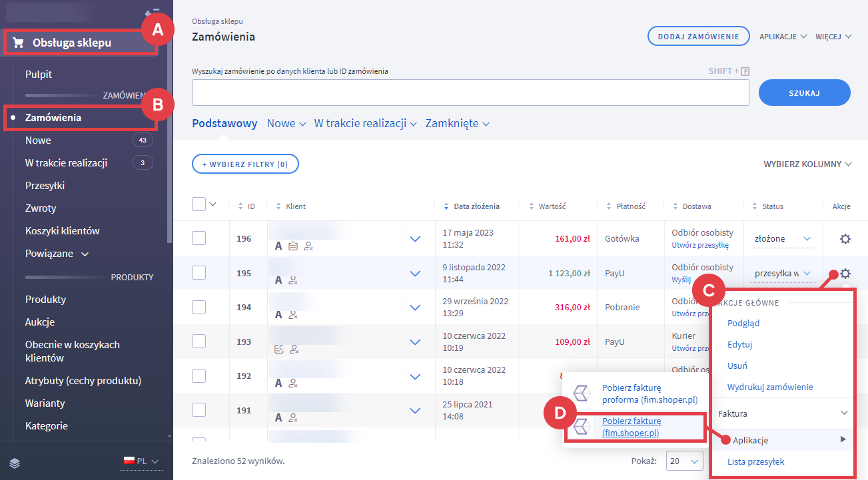Expand the Faktura section in actions menu
Image resolution: width=868 pixels, height=480 pixels.
click(782, 413)
